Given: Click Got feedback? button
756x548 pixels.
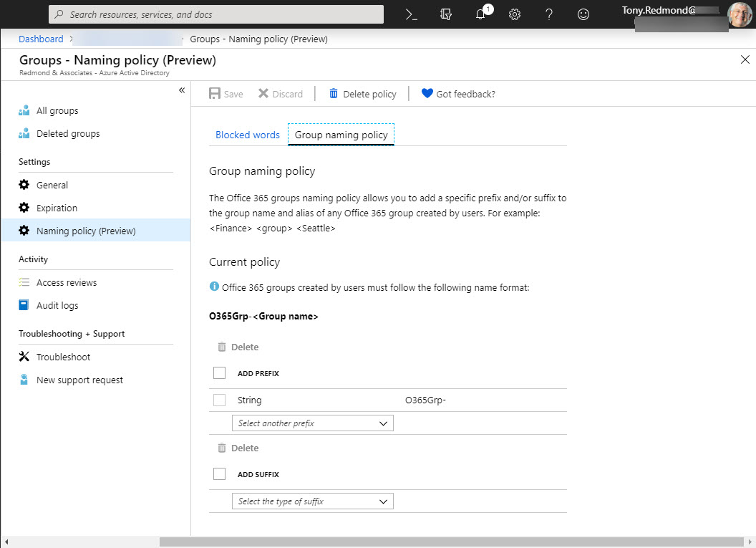Looking at the screenshot, I should [x=458, y=94].
